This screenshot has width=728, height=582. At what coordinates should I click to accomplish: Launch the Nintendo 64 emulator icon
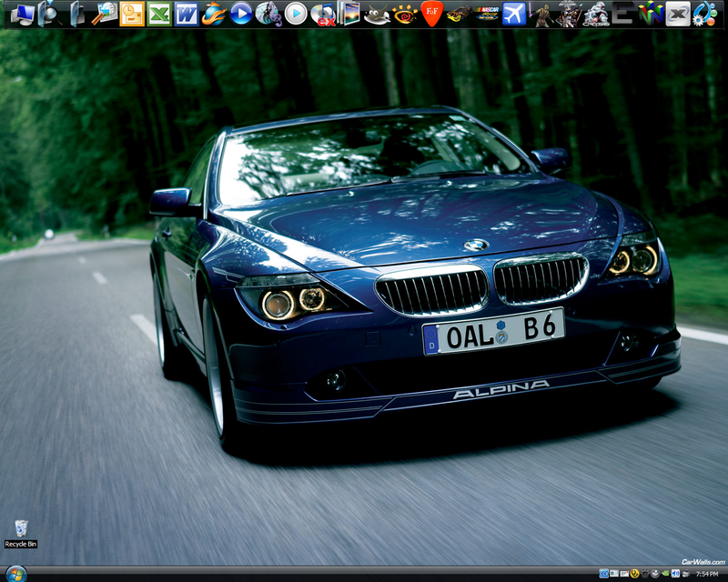coord(651,14)
